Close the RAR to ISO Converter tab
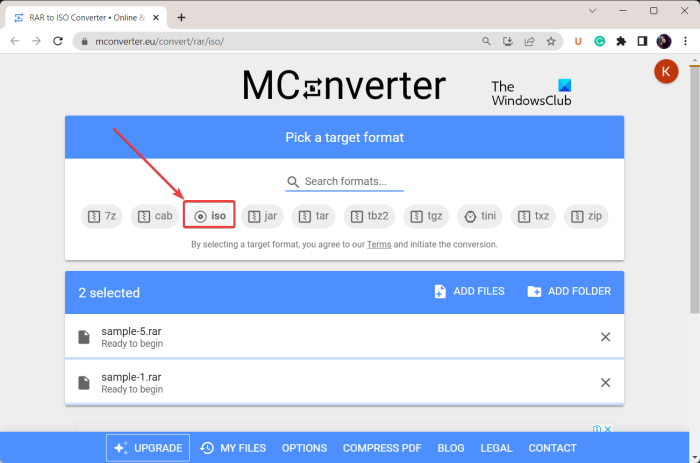This screenshot has height=463, width=700. tap(156, 17)
